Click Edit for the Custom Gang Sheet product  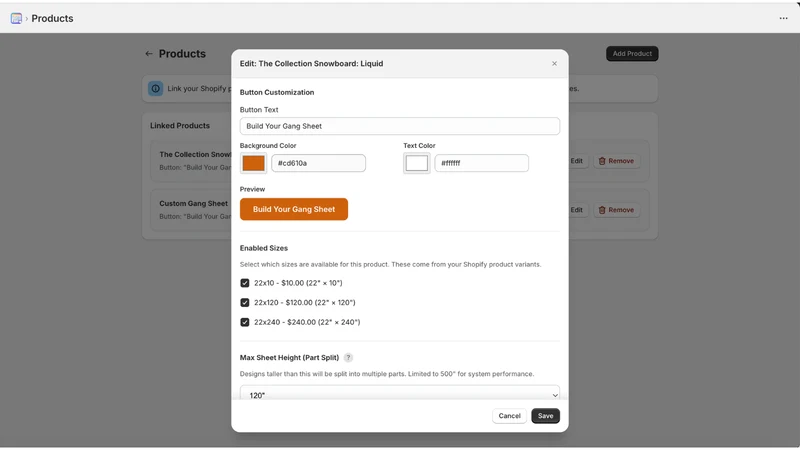point(577,210)
